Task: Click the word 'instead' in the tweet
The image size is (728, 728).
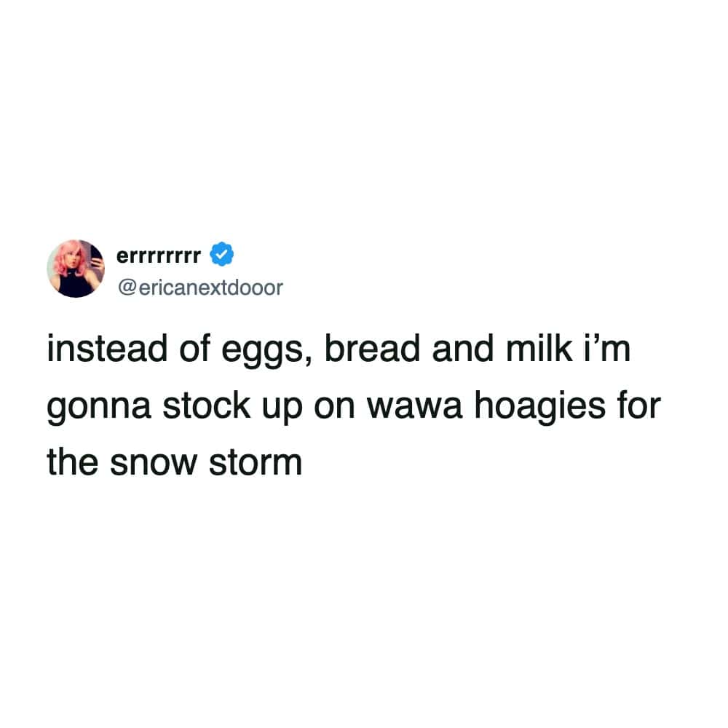Action: 107,348
